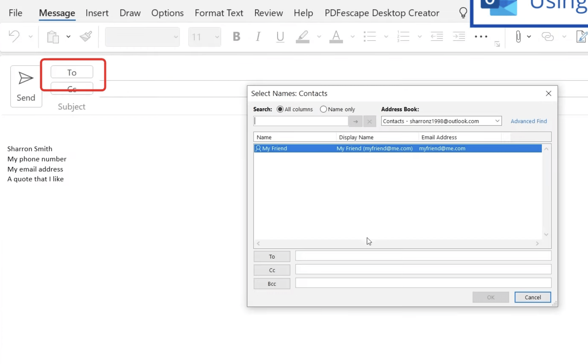Click Cancel in Select Names dialog
Viewport: 588px width, 364px height.
pyautogui.click(x=532, y=297)
